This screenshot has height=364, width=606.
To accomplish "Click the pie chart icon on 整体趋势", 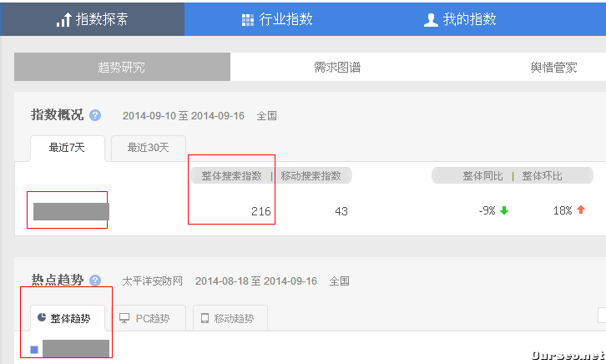I will click(40, 318).
